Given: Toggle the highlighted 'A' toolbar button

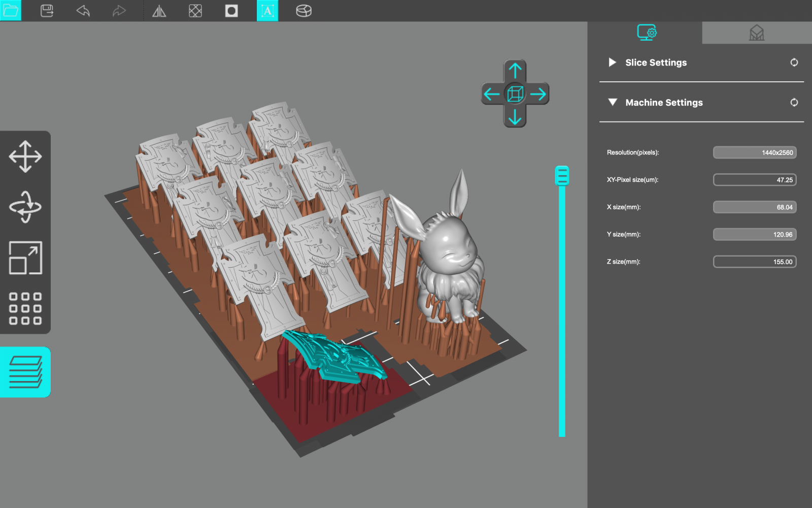Looking at the screenshot, I should click(x=267, y=11).
